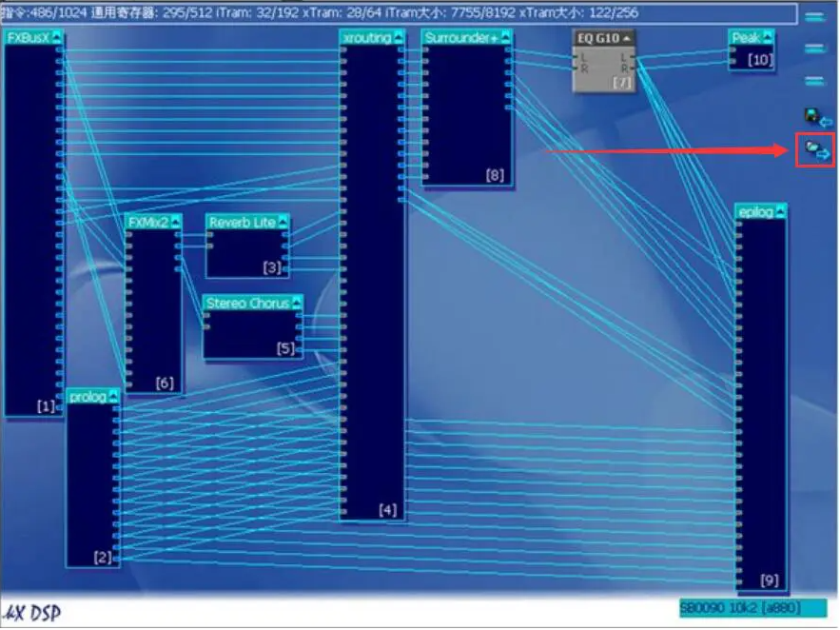This screenshot has height=630, width=840.
Task: Select the FXMix2 plugin title
Action: pyautogui.click(x=148, y=223)
